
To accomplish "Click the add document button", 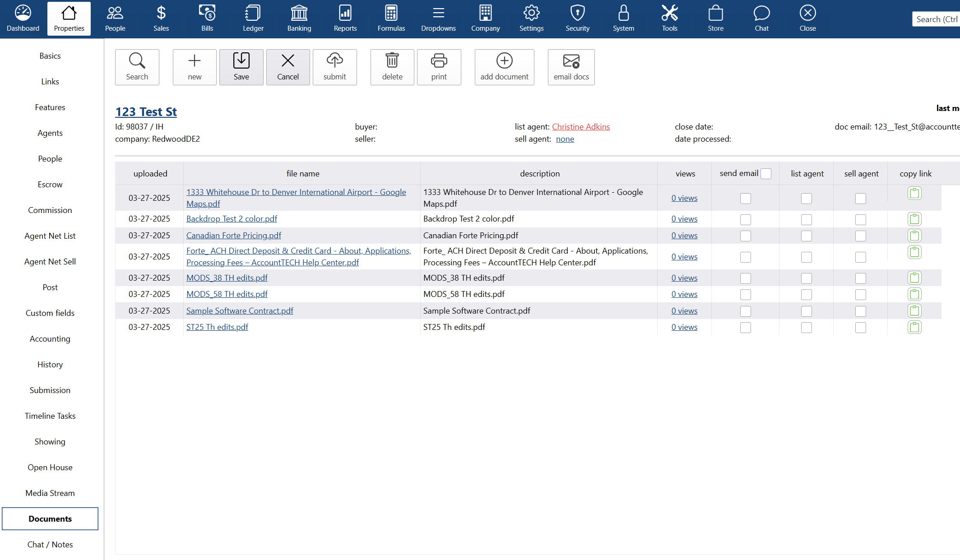I will [x=505, y=67].
